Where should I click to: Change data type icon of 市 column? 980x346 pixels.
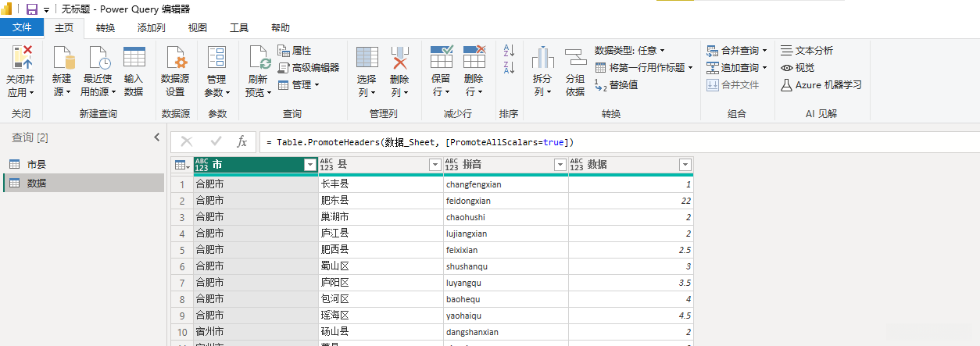(202, 165)
